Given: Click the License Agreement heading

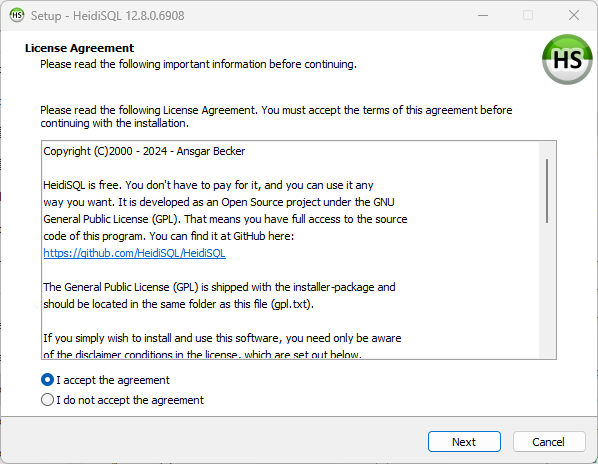Looking at the screenshot, I should [x=79, y=48].
